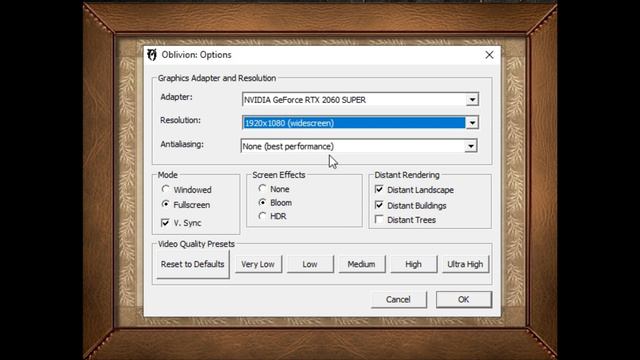
Task: Apply the Ultra High quality preset
Action: [x=465, y=264]
